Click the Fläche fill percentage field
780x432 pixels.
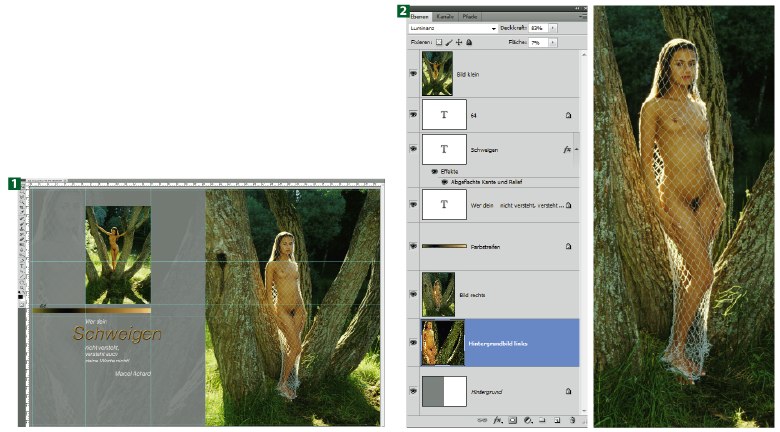pyautogui.click(x=537, y=43)
